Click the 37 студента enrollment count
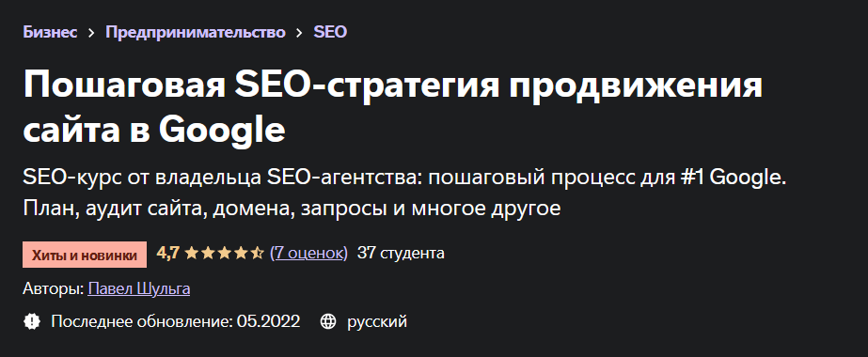This screenshot has width=868, height=357. [401, 254]
